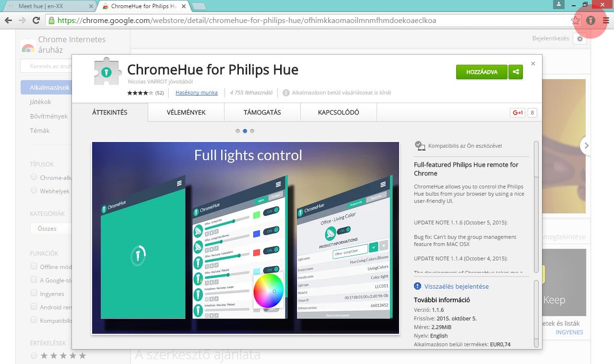Image resolution: width=614 pixels, height=364 pixels.
Task: Select the Webhelyek radio button
Action: (34, 190)
